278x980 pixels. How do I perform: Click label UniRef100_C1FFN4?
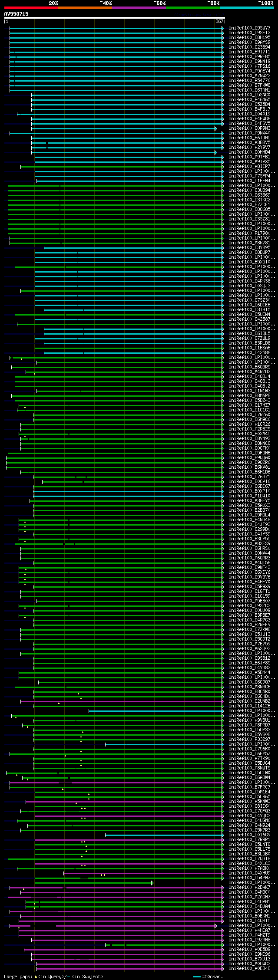coord(249,181)
